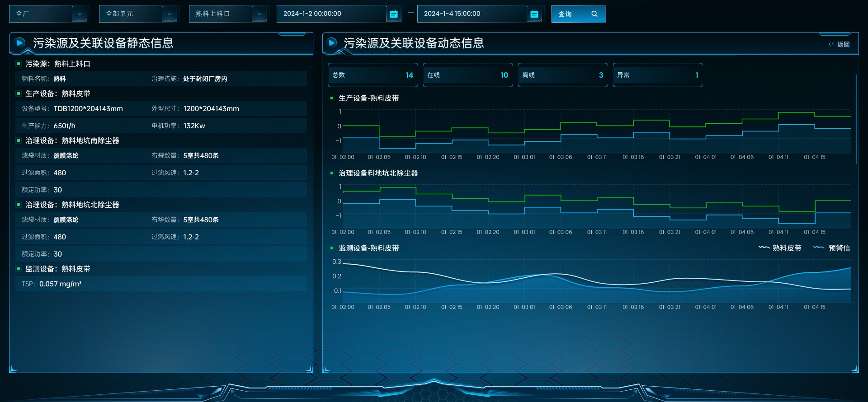Select the 离线 status card
Image resolution: width=868 pixels, height=402 pixels.
(562, 75)
